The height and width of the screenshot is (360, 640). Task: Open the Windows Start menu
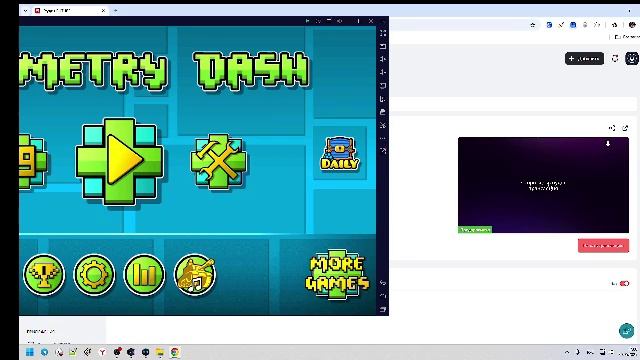29,352
